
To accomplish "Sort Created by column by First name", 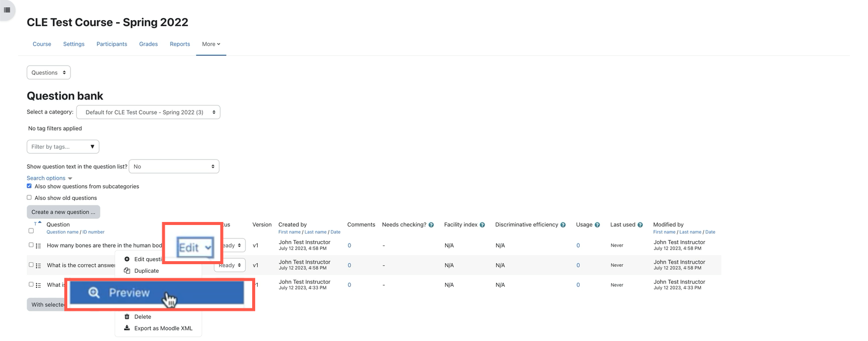I will (289, 232).
